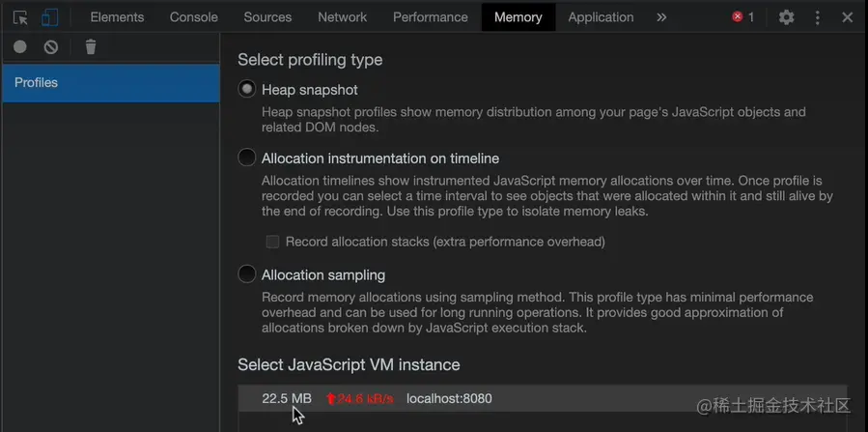
Task: Click the inspect element picker icon
Action: (20, 17)
